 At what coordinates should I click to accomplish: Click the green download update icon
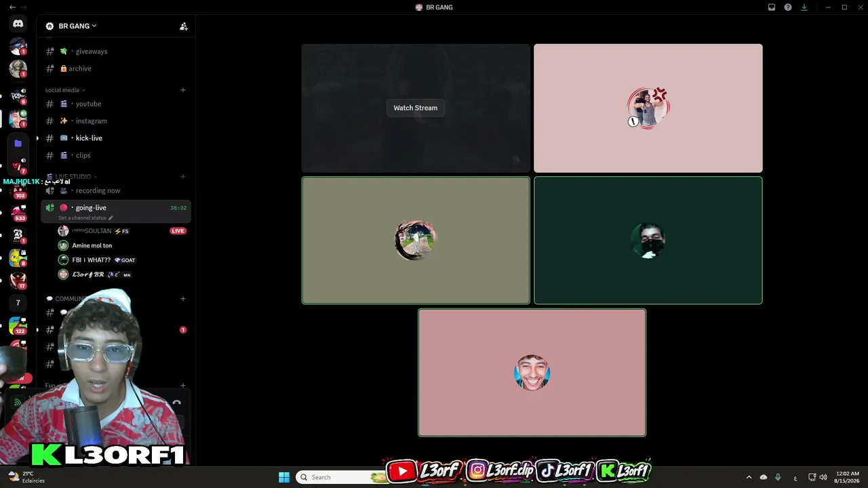(804, 7)
